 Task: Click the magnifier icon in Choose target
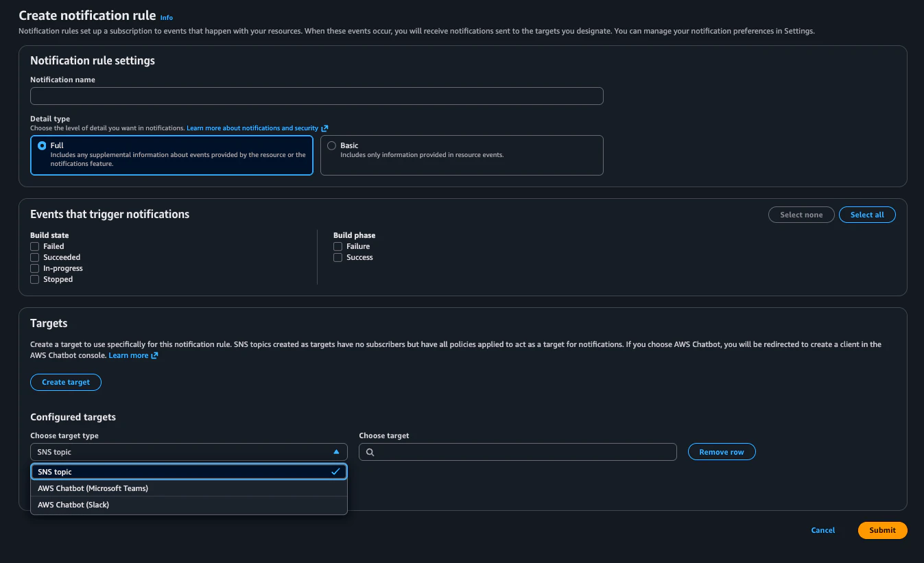[370, 452]
